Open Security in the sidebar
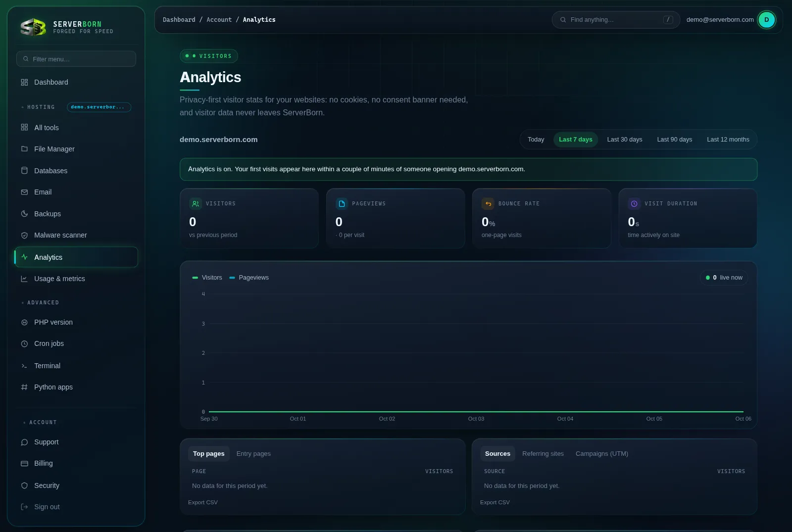Viewport: 792px width, 532px height. tap(76, 485)
